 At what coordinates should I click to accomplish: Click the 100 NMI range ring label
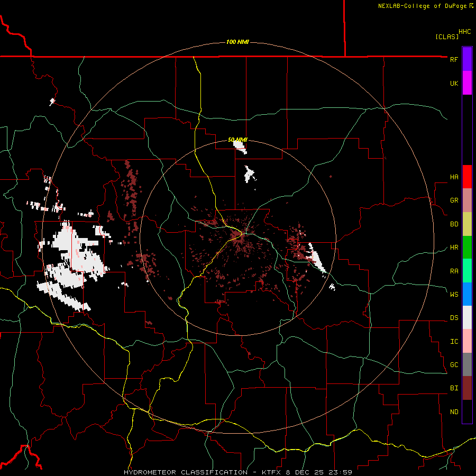[x=237, y=42]
